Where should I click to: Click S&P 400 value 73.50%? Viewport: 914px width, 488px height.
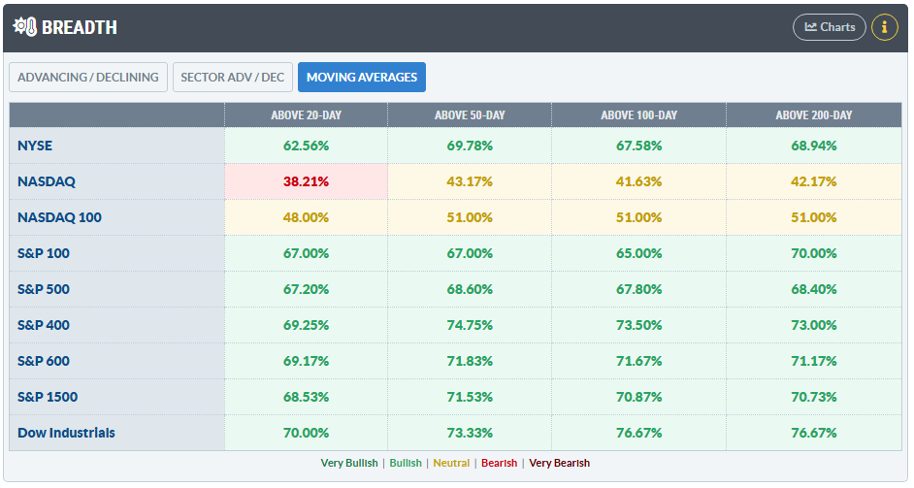[639, 325]
